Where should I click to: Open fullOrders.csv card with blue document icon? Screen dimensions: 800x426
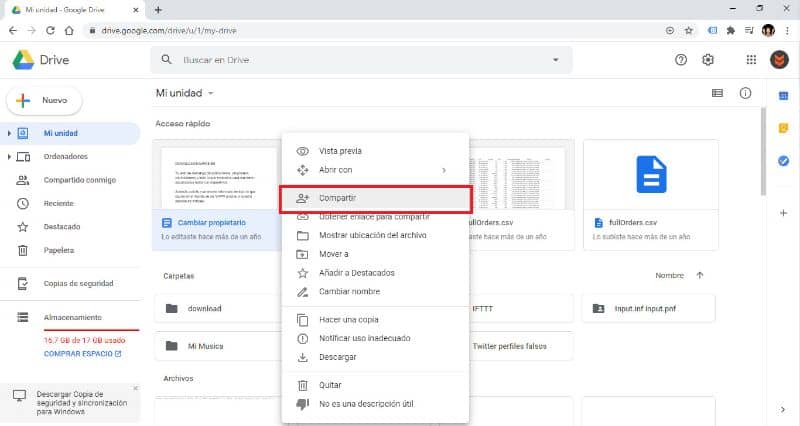point(651,195)
